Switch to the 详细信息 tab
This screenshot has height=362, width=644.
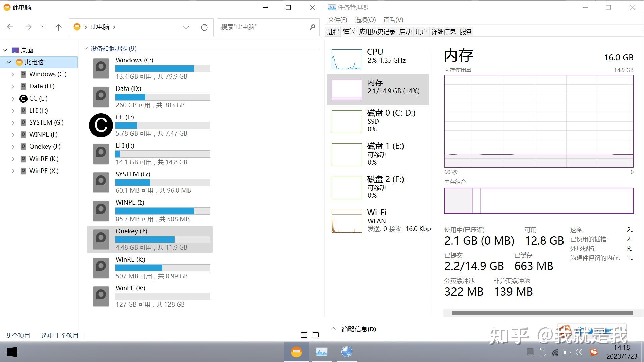[443, 32]
